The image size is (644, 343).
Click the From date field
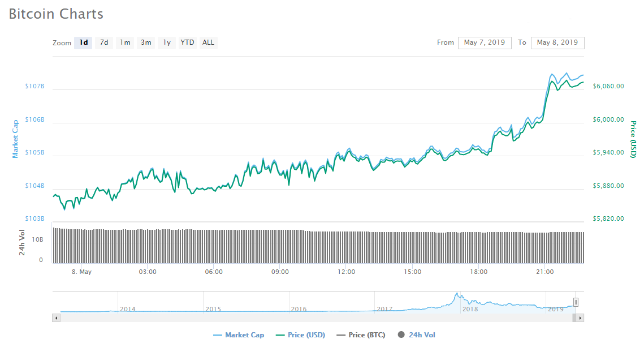(485, 42)
